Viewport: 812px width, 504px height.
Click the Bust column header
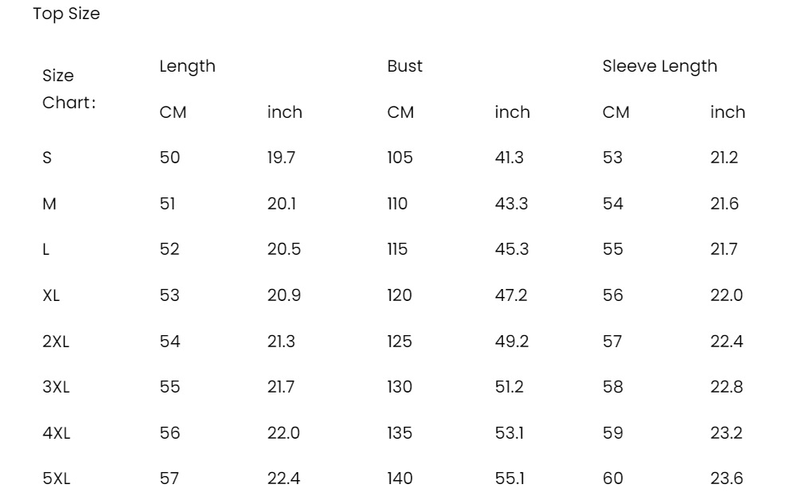[x=405, y=67]
